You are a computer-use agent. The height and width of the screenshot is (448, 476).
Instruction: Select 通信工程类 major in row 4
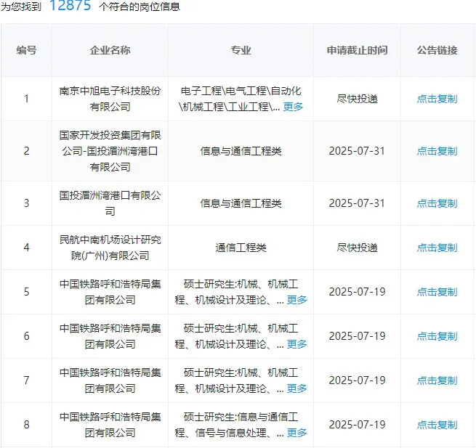[x=241, y=248]
